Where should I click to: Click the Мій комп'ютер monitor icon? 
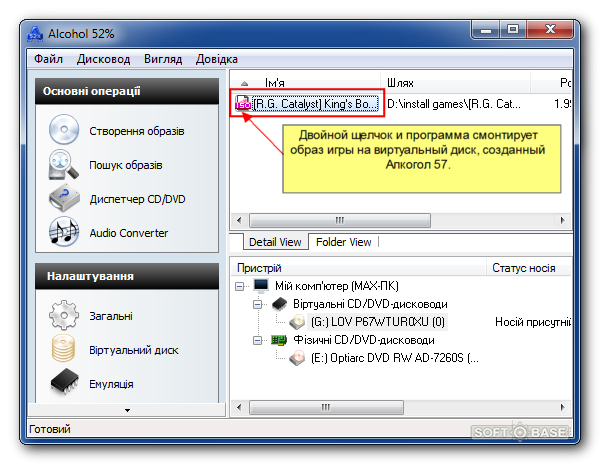click(x=261, y=285)
